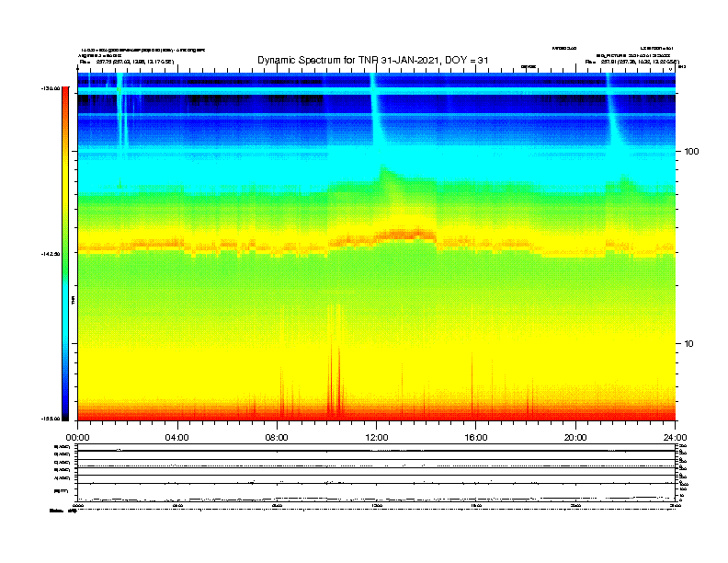Click the 00:00 time axis label
This screenshot has height=563, width=728.
(x=77, y=438)
